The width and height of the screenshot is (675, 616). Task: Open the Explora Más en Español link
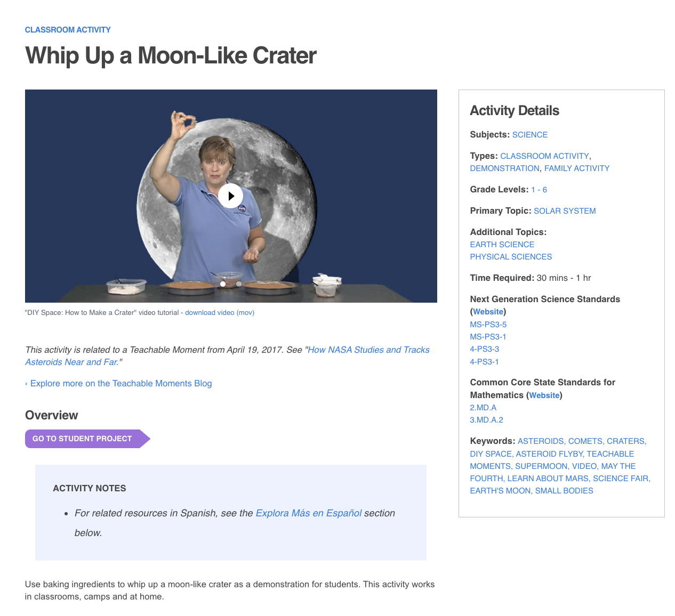308,513
